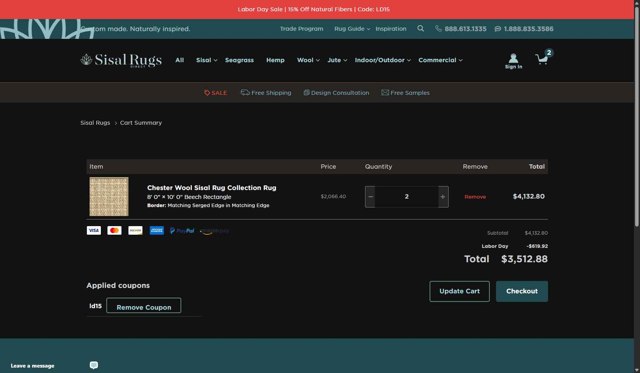This screenshot has width=640, height=373.
Task: Click text number 1.888.835.3586
Action: point(524,29)
